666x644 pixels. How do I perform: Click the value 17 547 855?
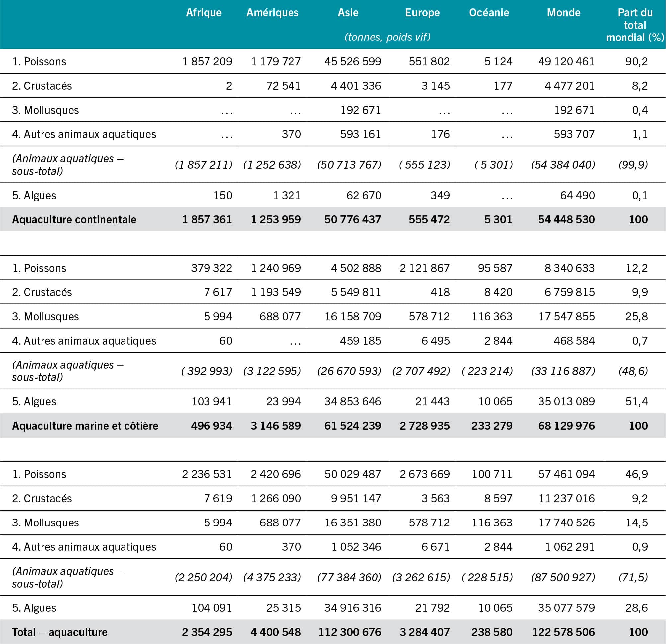pyautogui.click(x=567, y=317)
